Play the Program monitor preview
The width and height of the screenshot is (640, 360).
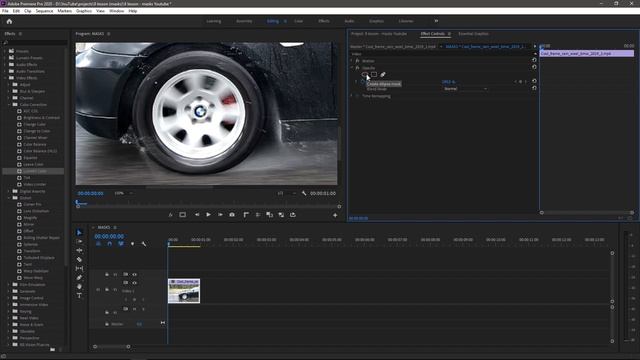click(x=208, y=215)
